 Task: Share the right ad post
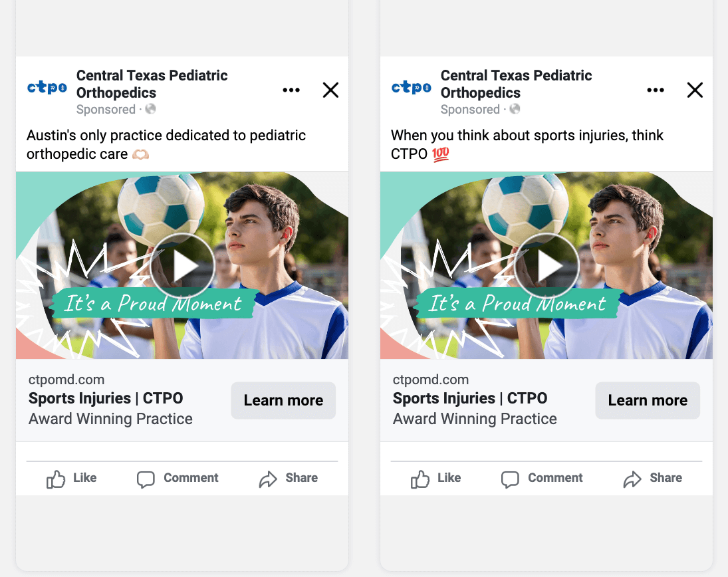pos(653,479)
